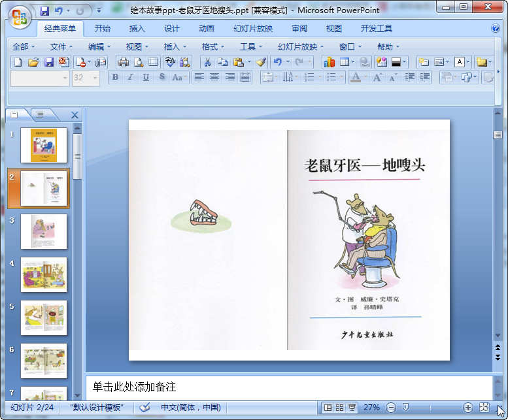Viewport: 508px width, 420px height.
Task: Select slide 4 thumbnail
Action: tap(44, 275)
